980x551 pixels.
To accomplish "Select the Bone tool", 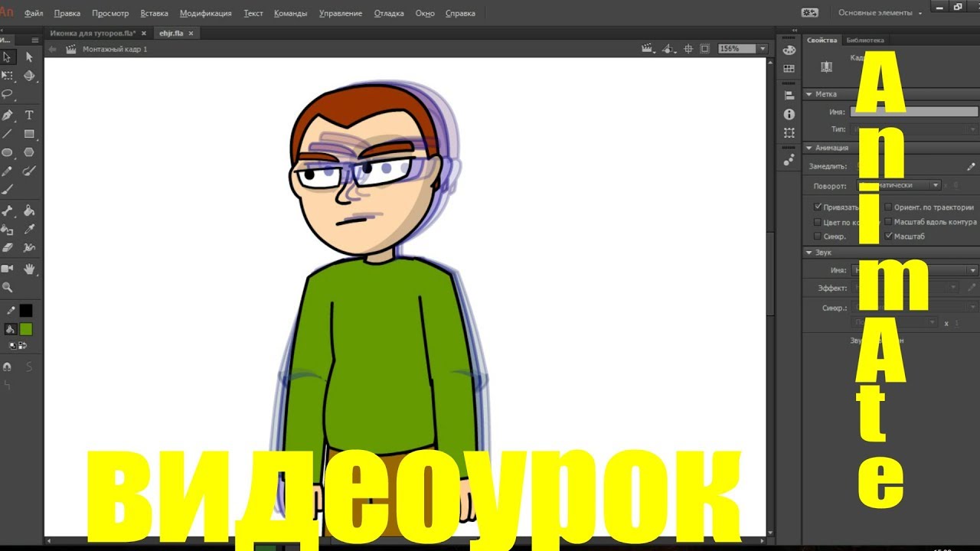I will point(7,210).
